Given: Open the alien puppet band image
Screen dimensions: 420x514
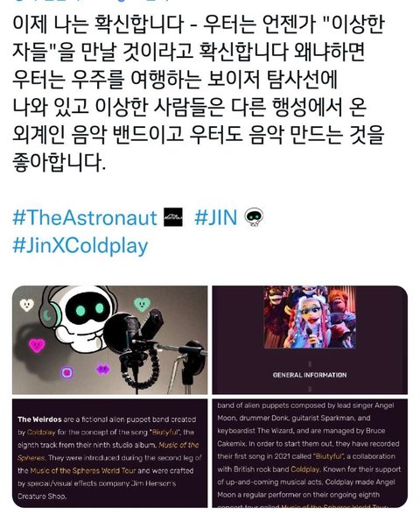Looking at the screenshot, I should tap(310, 340).
